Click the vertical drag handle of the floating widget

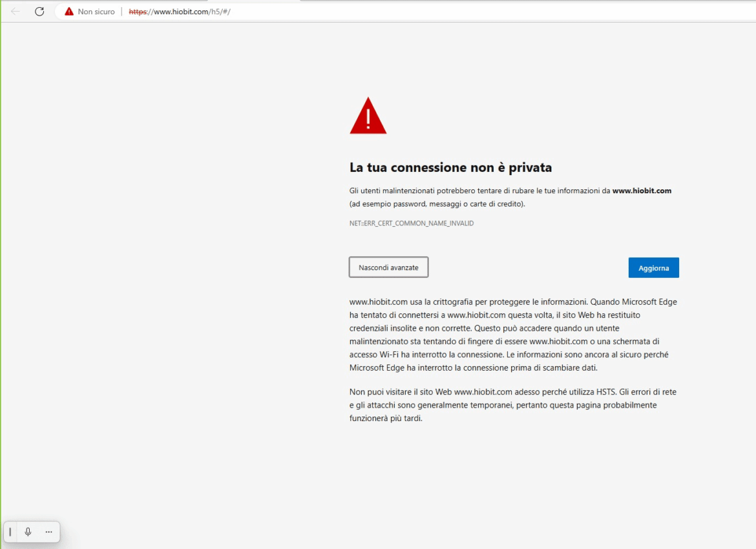(x=10, y=532)
